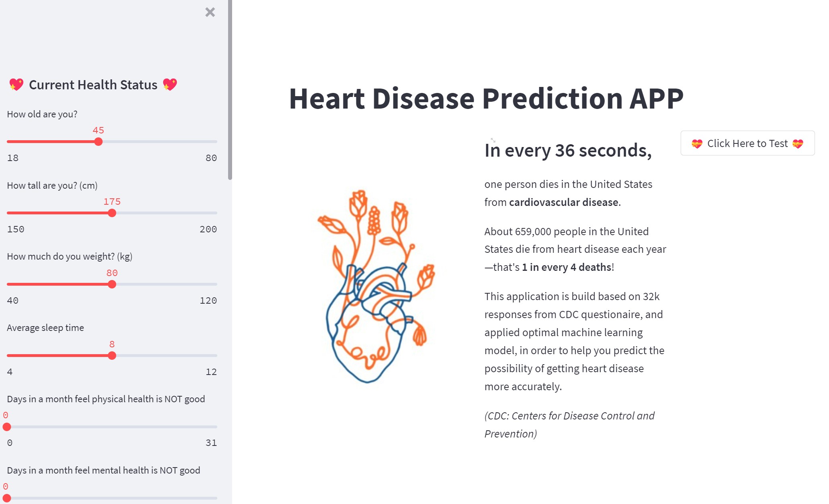This screenshot has width=829, height=504.
Task: Click the sidebar vertical scrollbar
Action: click(x=230, y=90)
